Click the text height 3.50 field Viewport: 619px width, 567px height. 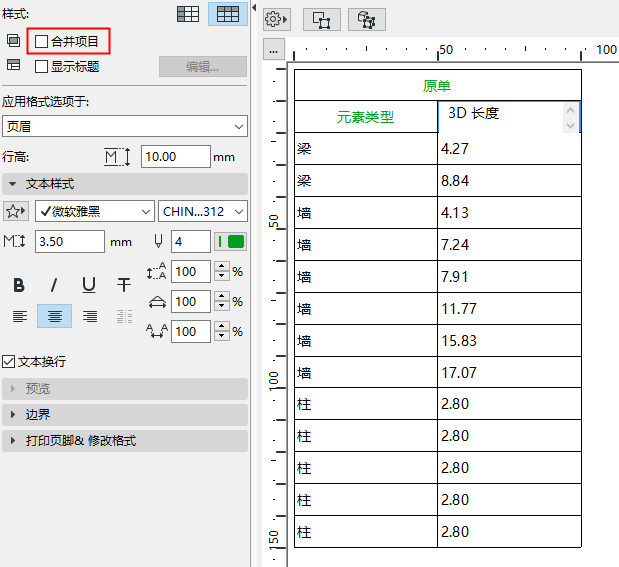click(x=70, y=241)
